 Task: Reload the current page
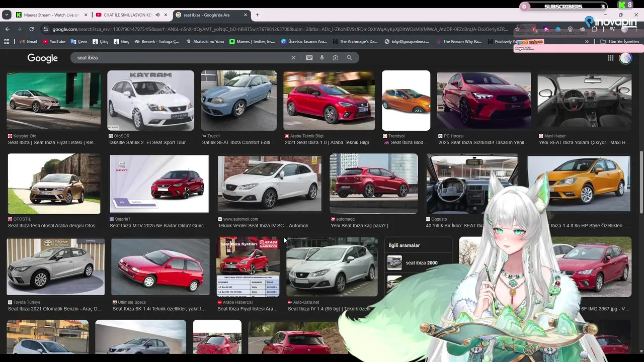(x=31, y=29)
